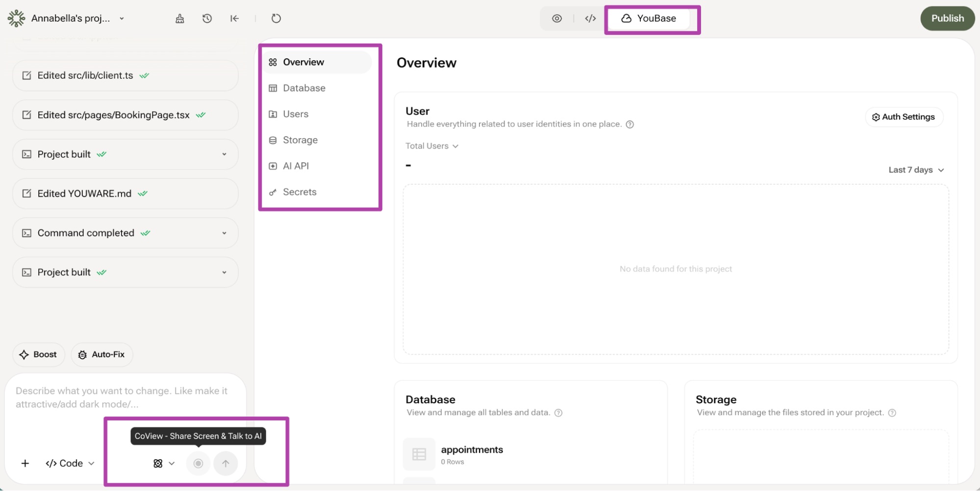This screenshot has width=980, height=491.
Task: Start CoView screen share button
Action: click(198, 464)
